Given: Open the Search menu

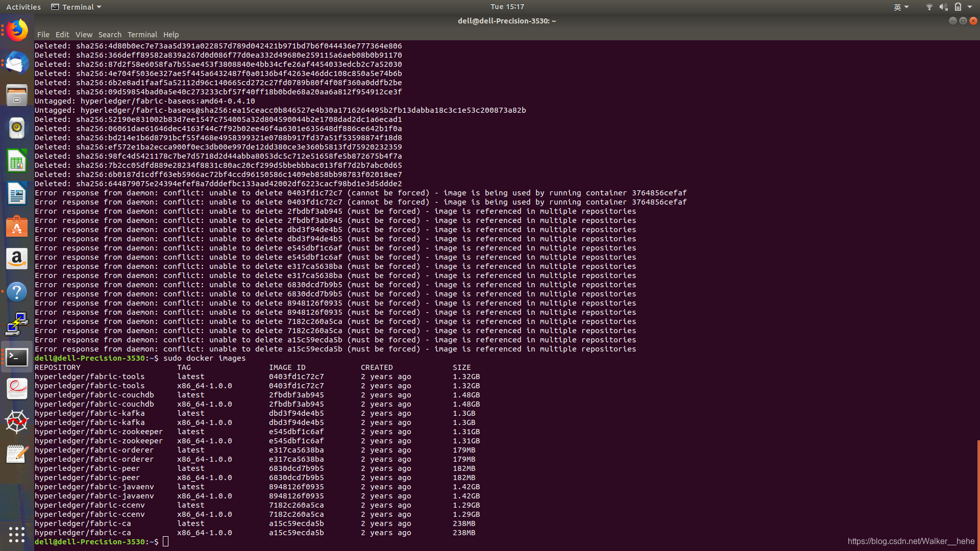Looking at the screenshot, I should pos(110,35).
